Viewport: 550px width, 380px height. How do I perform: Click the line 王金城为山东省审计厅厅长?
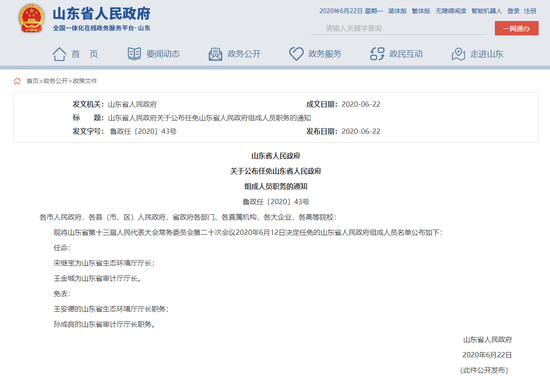pos(97,279)
